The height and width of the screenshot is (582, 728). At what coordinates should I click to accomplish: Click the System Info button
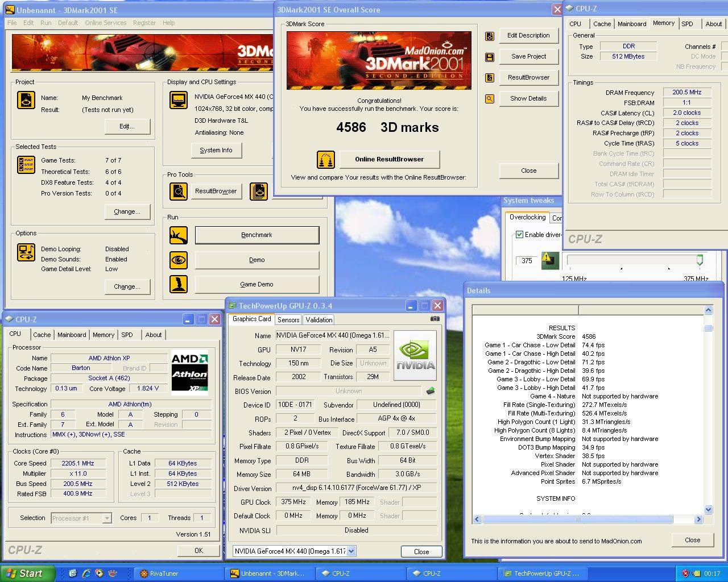(x=216, y=150)
